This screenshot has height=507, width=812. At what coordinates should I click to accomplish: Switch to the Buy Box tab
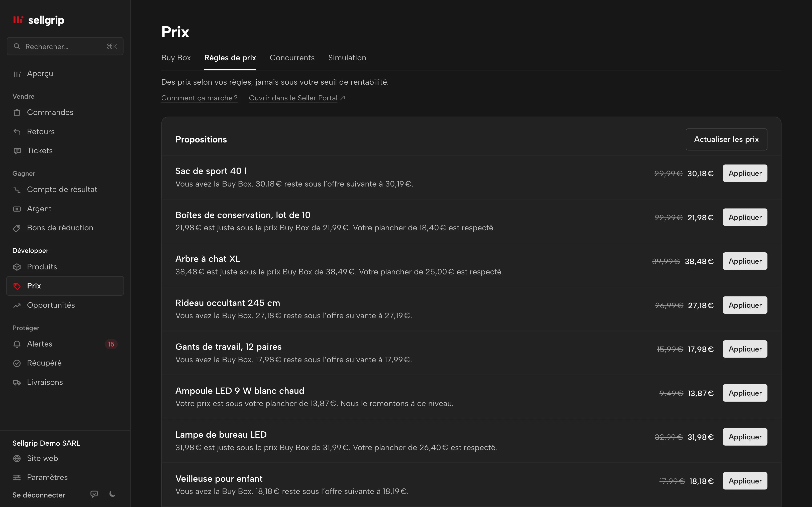(176, 58)
